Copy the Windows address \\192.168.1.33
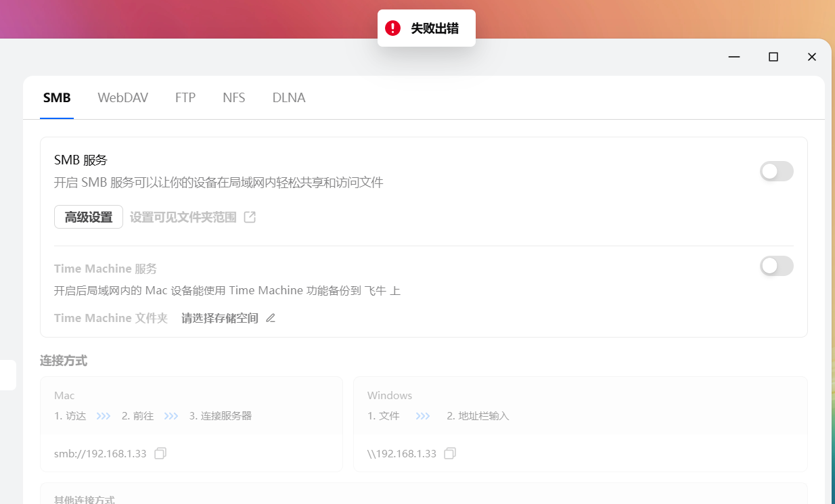Image resolution: width=835 pixels, height=504 pixels. pos(450,453)
